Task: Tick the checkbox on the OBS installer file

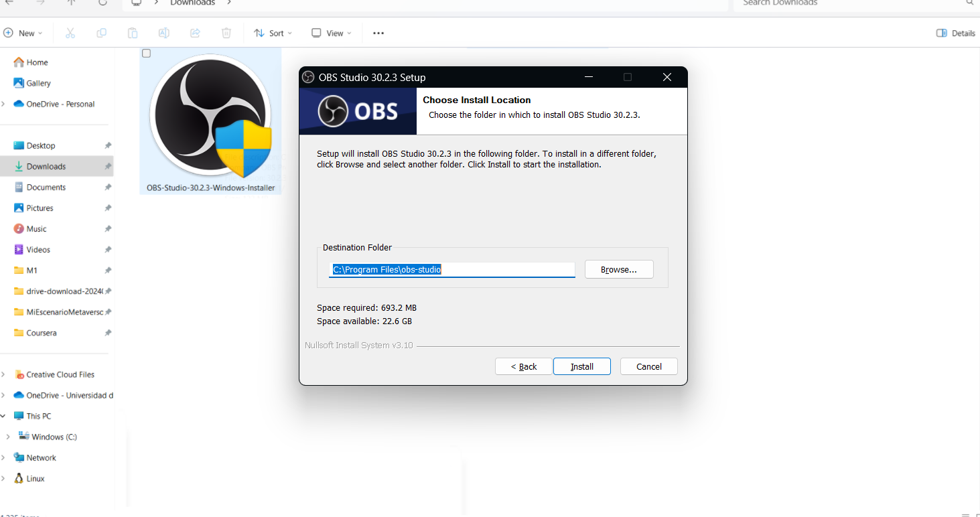Action: (147, 54)
